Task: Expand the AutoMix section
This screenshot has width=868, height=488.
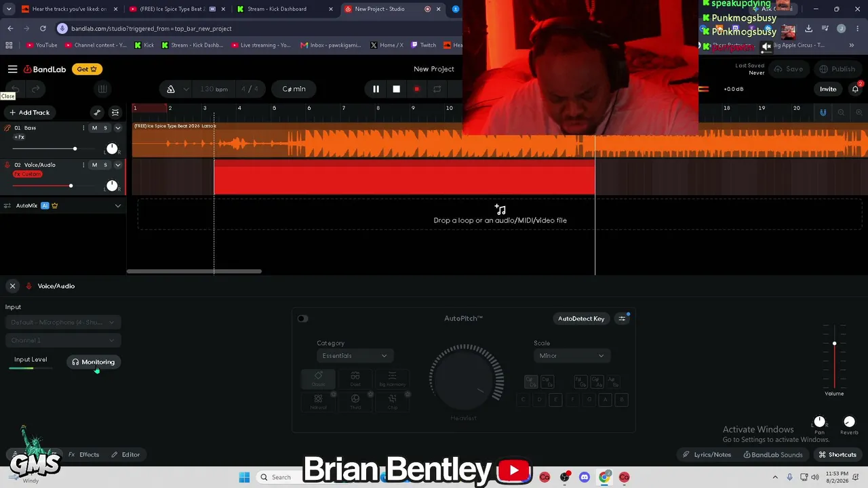Action: pos(117,205)
